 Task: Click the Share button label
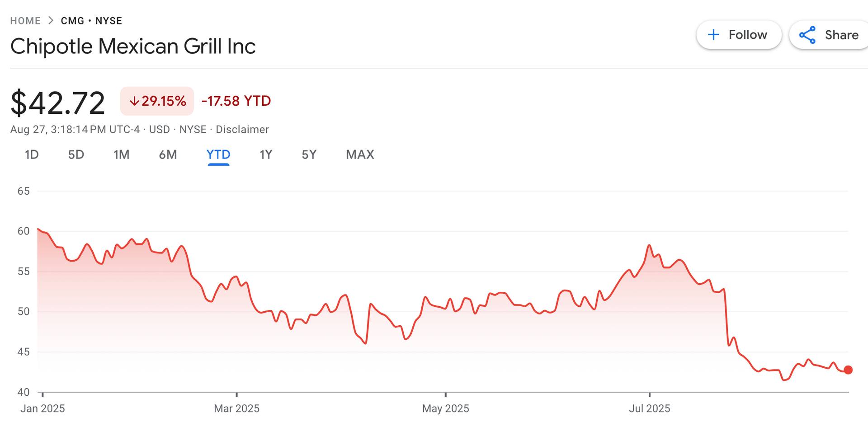click(x=841, y=35)
